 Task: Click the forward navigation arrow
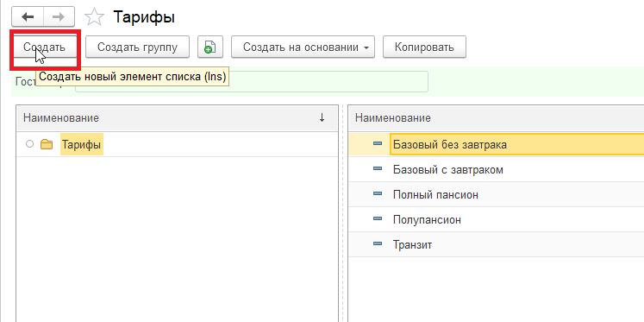point(59,17)
